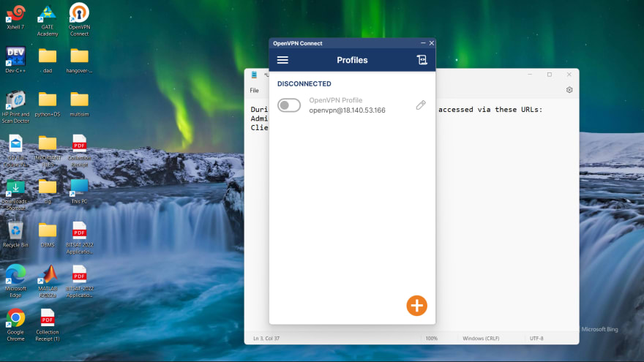The image size is (644, 362).
Task: Click the import profile icon in OpenVPN header
Action: tap(422, 60)
